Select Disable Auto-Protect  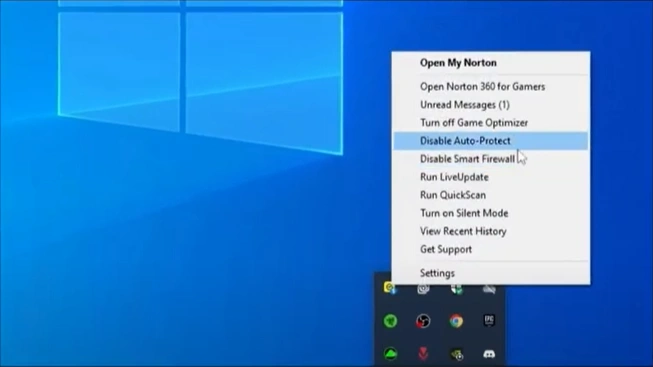tap(491, 141)
